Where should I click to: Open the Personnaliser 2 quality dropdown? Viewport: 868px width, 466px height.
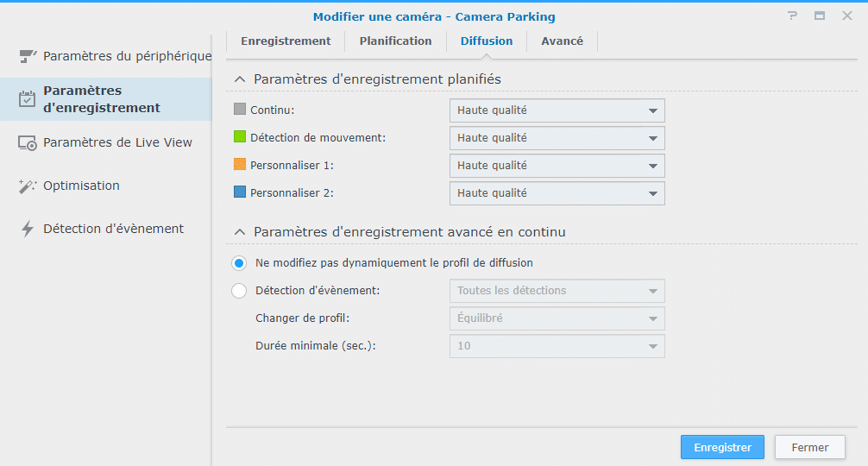pos(557,193)
